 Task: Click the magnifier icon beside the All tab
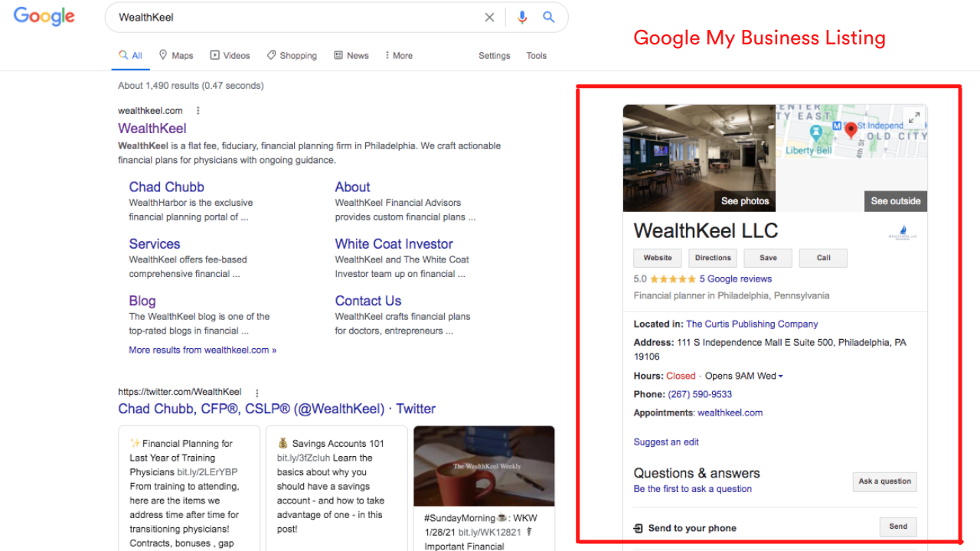(122, 55)
